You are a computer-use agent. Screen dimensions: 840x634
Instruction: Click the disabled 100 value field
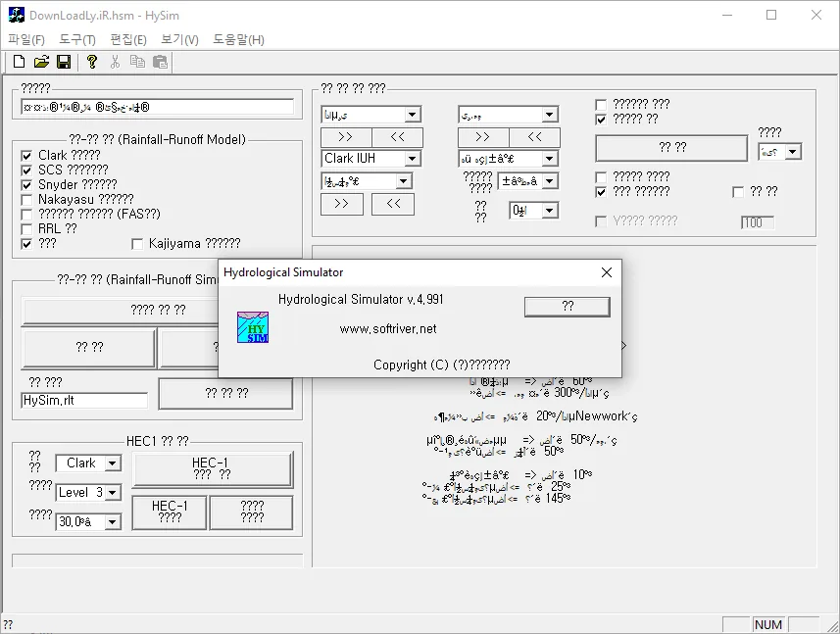(x=758, y=222)
